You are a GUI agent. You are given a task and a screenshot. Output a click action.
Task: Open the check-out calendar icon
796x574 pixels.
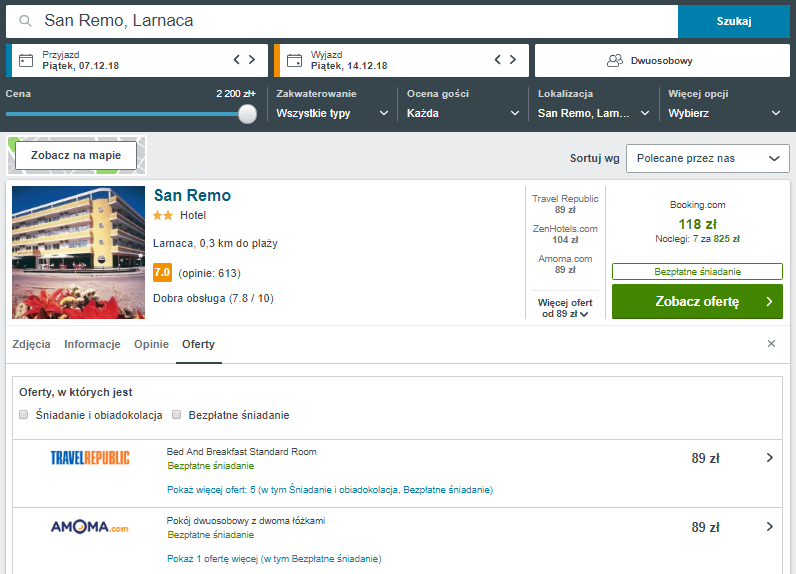[294, 60]
